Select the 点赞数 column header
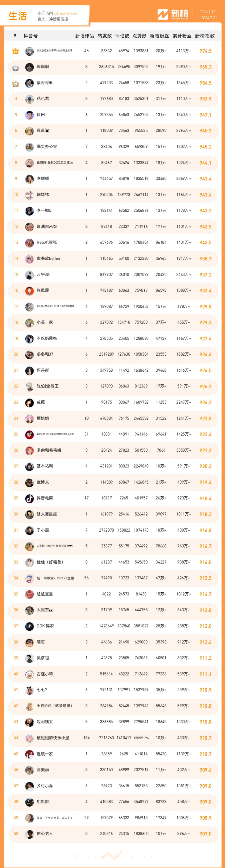Image resolution: width=225 pixels, height=868 pixels. pos(139,36)
